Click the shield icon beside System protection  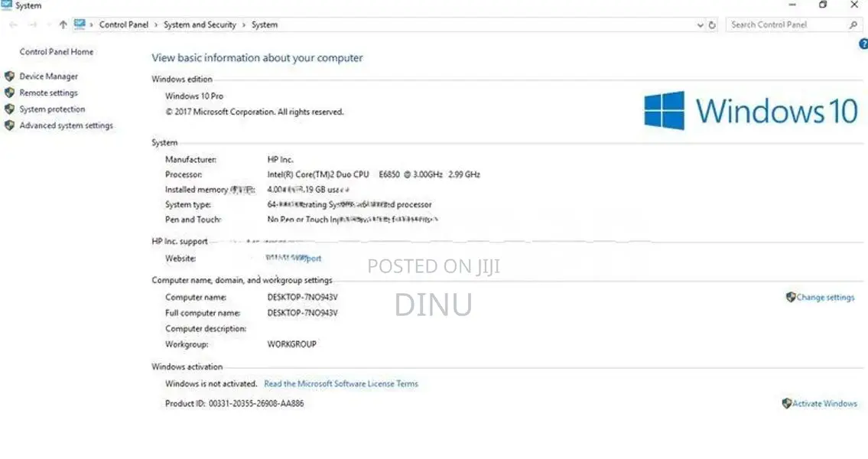[9, 109]
